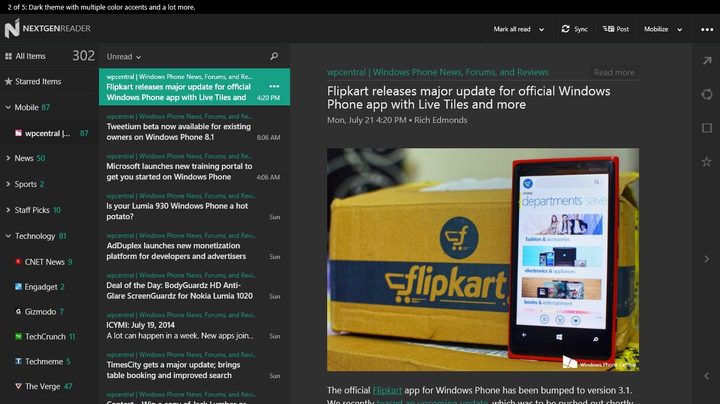Click the Post icon in toolbar

(x=608, y=29)
